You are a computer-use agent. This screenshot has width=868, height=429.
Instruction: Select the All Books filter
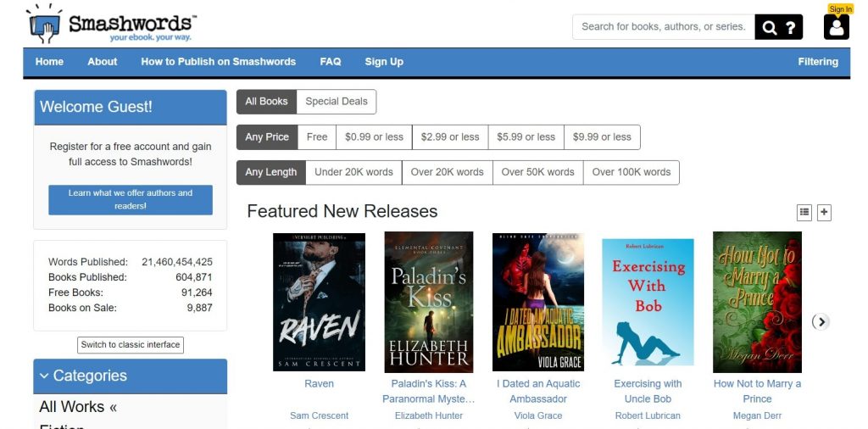(x=266, y=102)
